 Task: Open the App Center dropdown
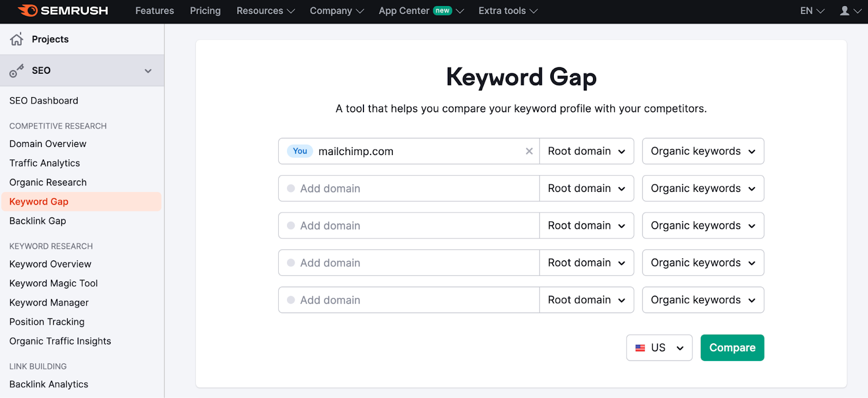click(x=421, y=11)
